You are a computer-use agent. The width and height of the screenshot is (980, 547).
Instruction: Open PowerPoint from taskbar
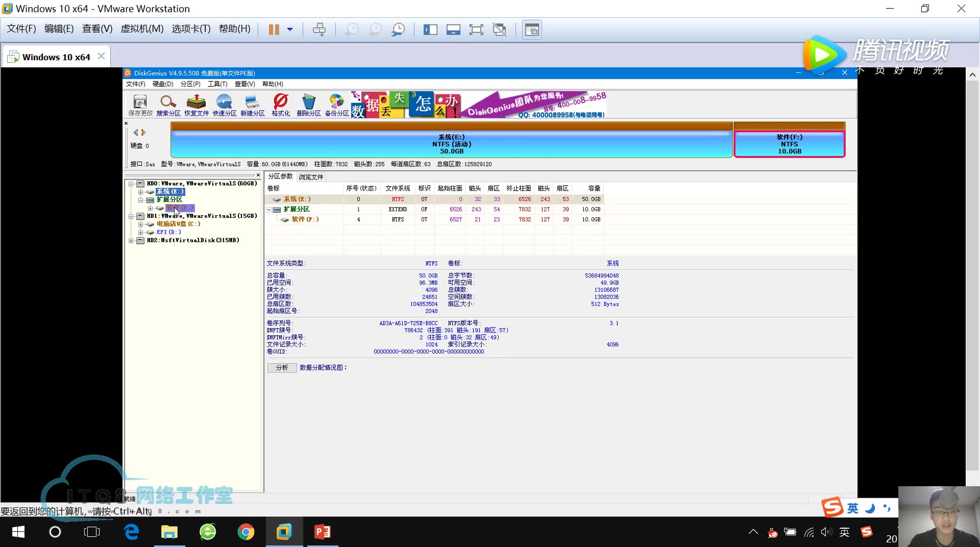point(322,532)
